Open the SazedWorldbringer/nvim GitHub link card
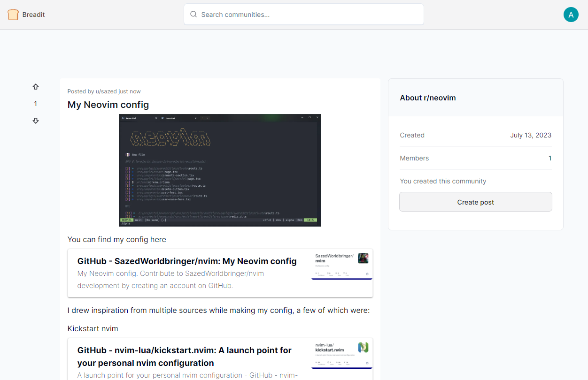The width and height of the screenshot is (588, 380). tap(220, 273)
